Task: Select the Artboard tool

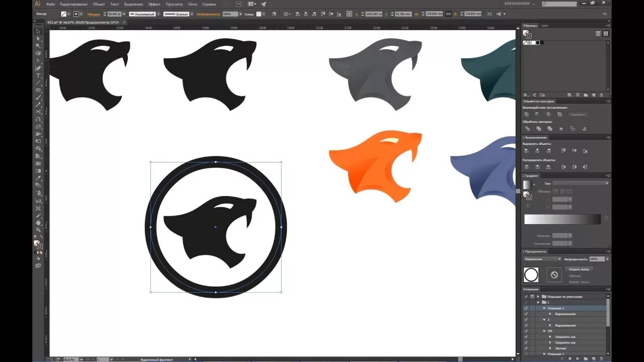Action: pyautogui.click(x=38, y=208)
